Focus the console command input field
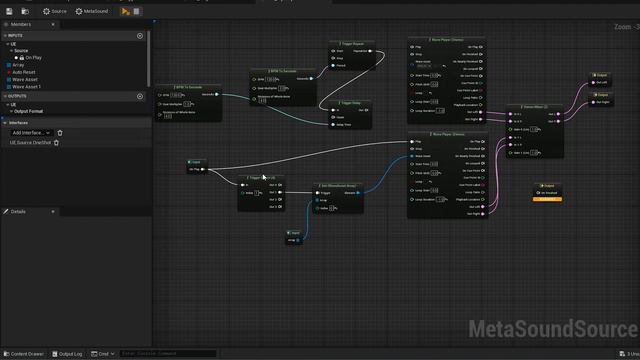 tap(168, 354)
